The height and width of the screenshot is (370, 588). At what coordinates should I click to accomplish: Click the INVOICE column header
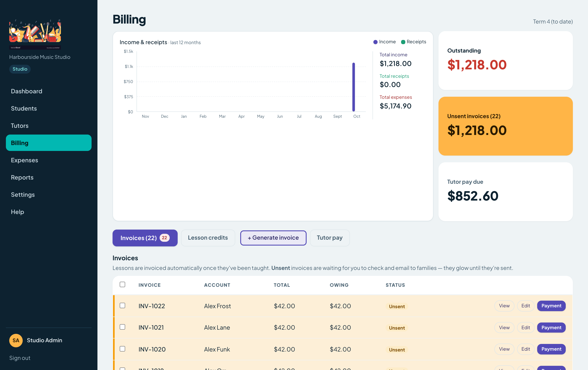pos(150,285)
